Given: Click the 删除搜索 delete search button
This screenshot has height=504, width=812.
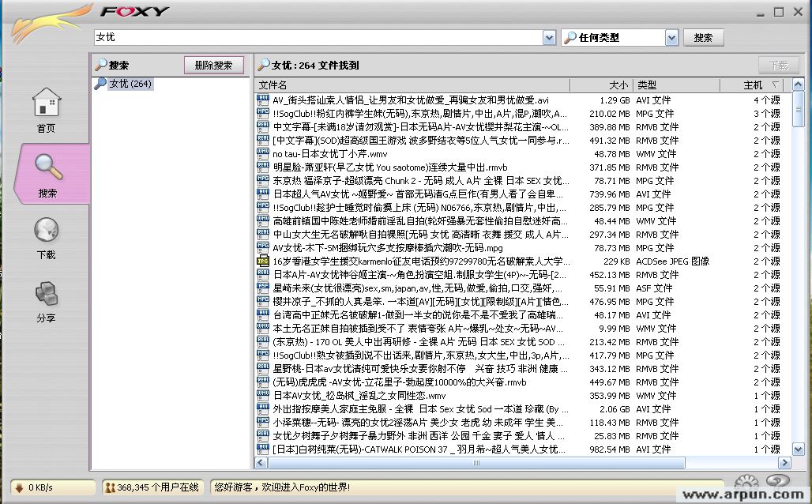Looking at the screenshot, I should [213, 66].
